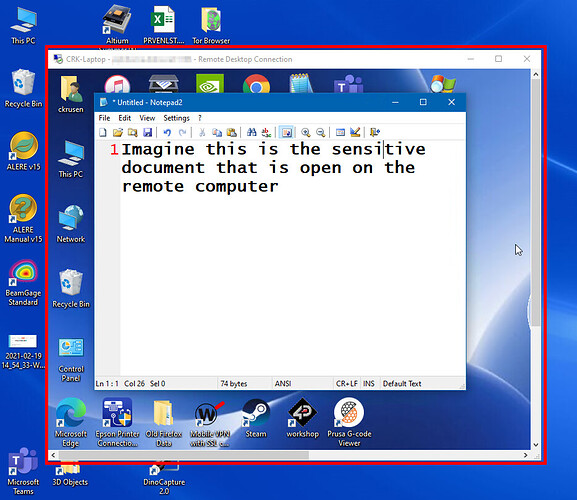Open Find with the binoculars icon
Screen dimensions: 577x500
point(252,132)
